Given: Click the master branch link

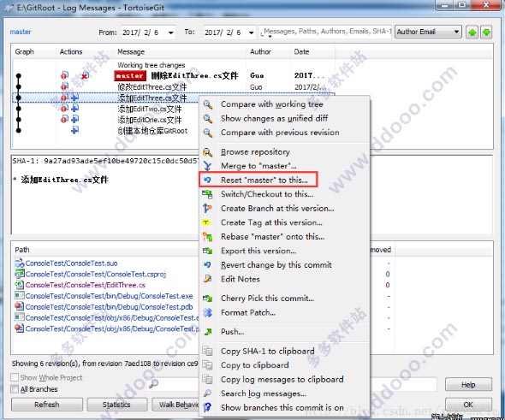Looking at the screenshot, I should pos(21,32).
